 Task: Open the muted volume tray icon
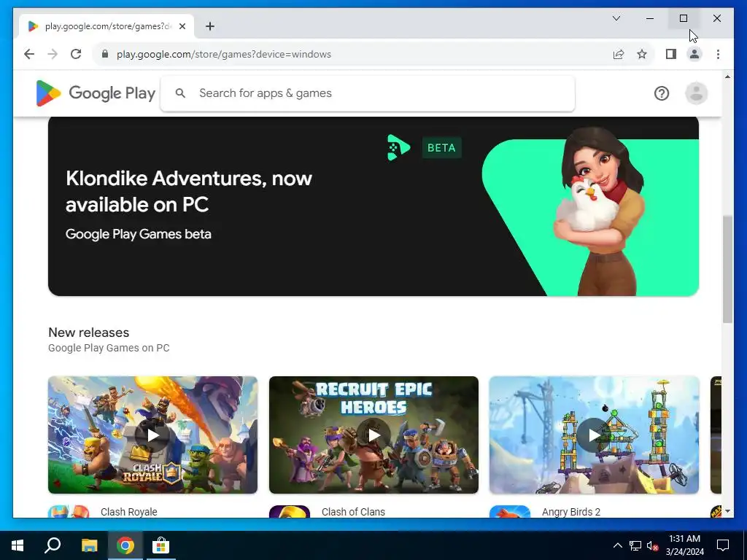click(x=652, y=545)
